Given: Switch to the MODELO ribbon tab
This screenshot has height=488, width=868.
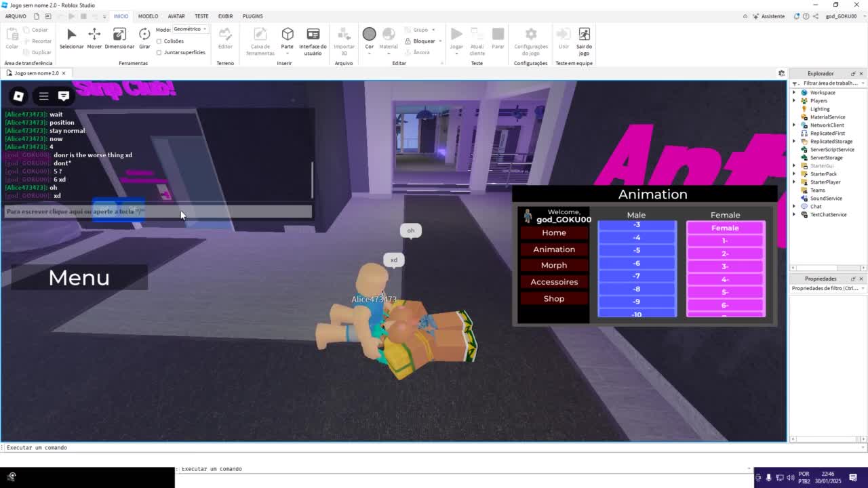Looking at the screenshot, I should [x=148, y=16].
